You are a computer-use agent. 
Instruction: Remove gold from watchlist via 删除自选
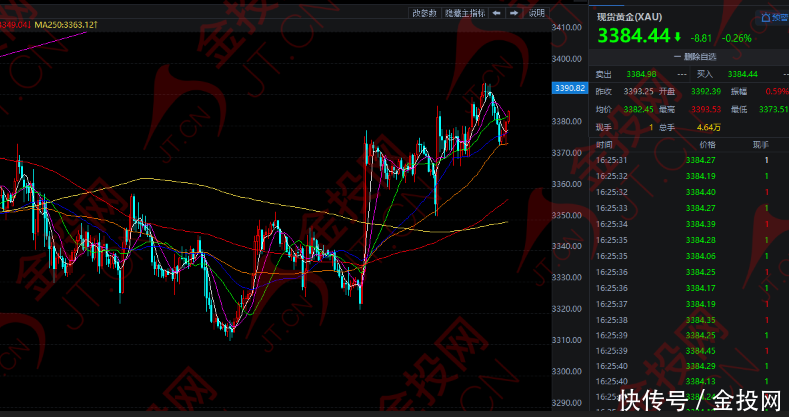(701, 58)
